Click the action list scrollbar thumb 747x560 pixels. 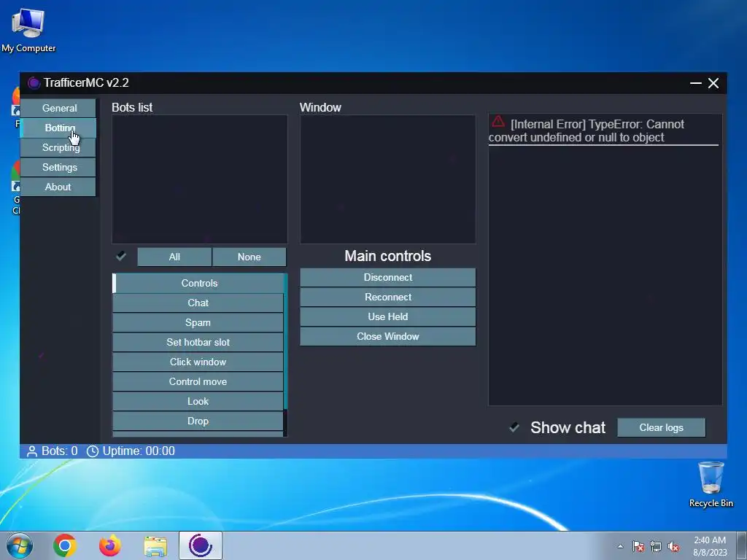click(x=285, y=341)
